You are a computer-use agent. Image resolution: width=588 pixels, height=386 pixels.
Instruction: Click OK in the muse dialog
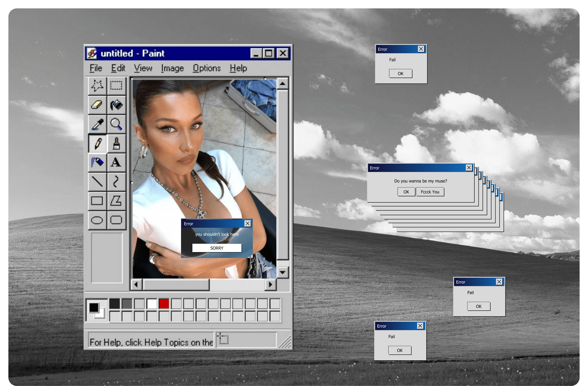coord(406,192)
